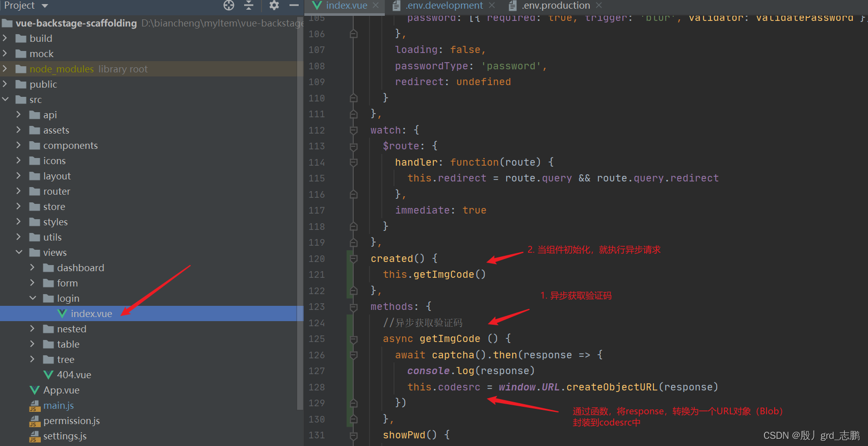
Task: Expand the assets folder
Action: tap(19, 130)
